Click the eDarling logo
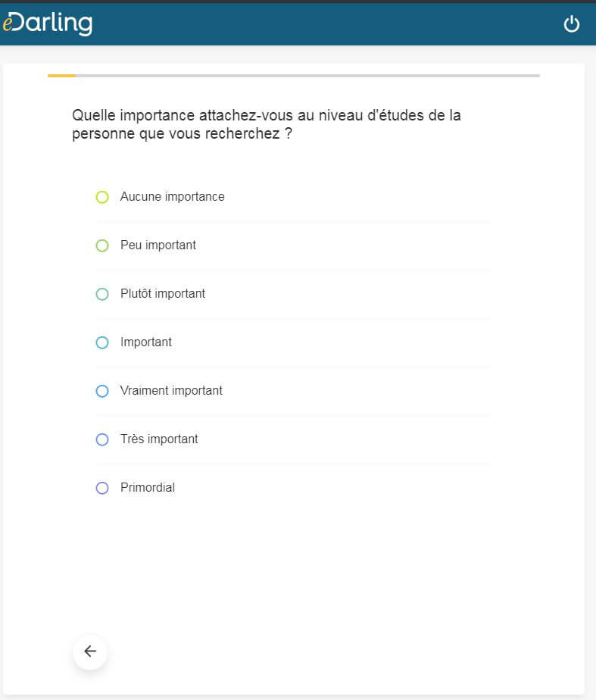596x700 pixels. click(47, 23)
